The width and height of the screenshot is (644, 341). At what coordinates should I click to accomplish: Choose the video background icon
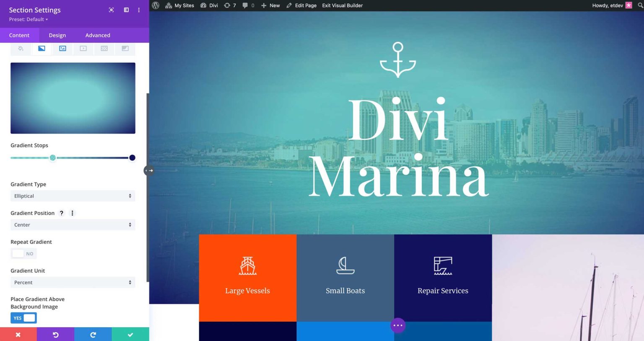pos(83,48)
